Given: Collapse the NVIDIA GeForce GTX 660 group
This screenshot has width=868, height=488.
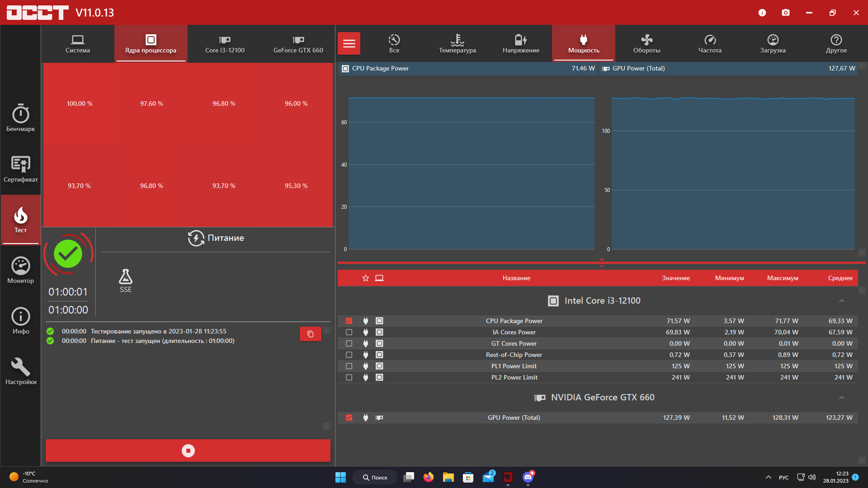Looking at the screenshot, I should 841,398.
